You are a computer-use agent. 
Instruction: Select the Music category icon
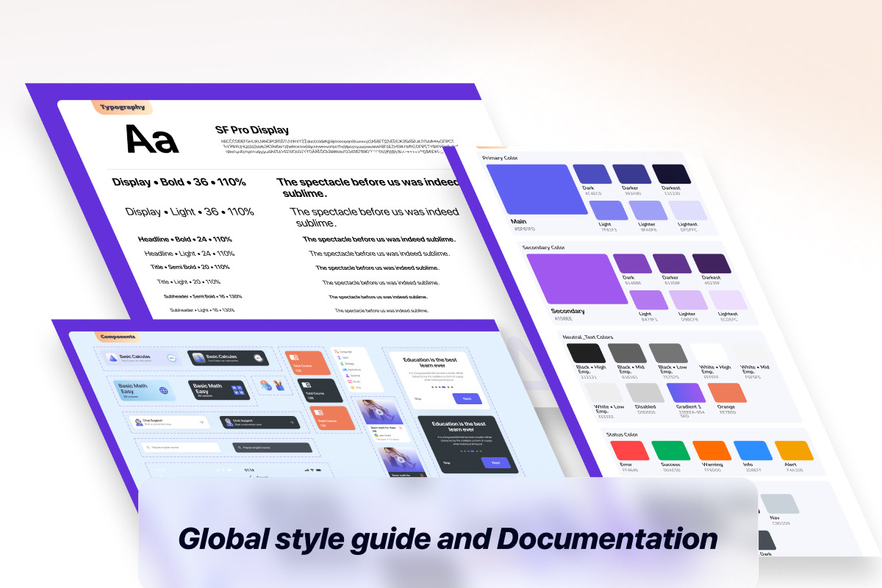coord(350,381)
